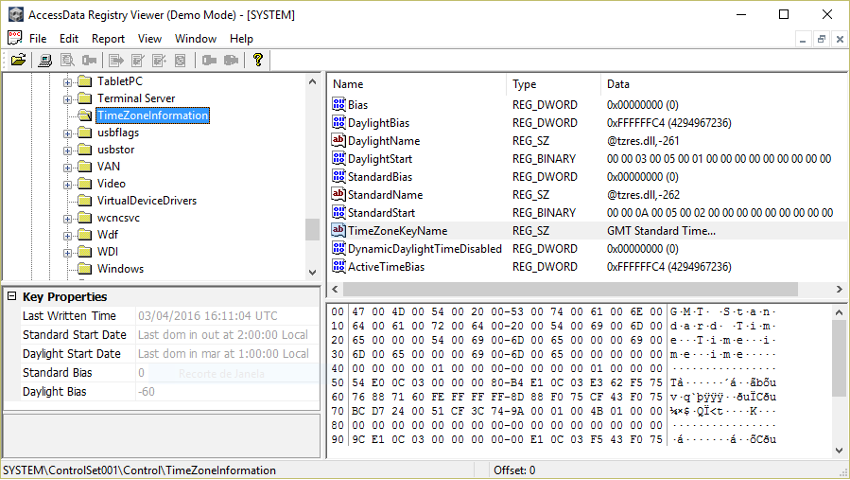Click the ActiveTimeBias value icon
This screenshot has height=480, width=850.
[339, 266]
